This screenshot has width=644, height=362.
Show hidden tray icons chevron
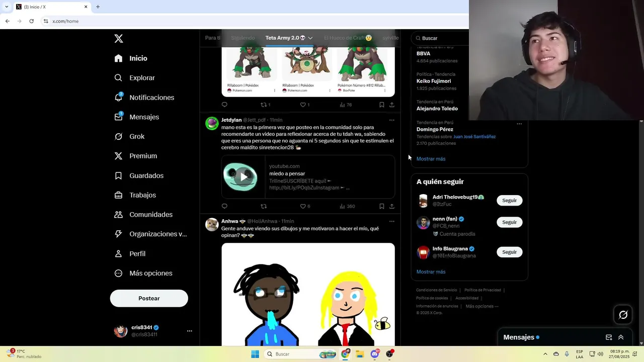(545, 354)
